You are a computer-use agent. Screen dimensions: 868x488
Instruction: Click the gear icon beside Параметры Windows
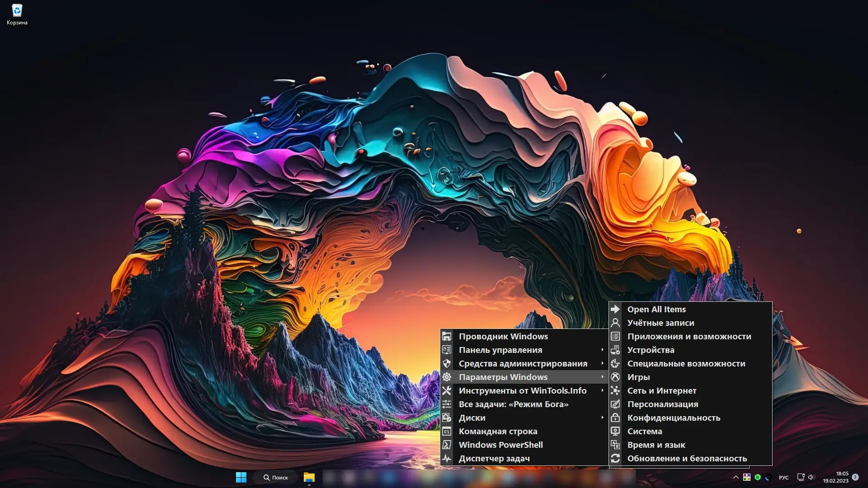coord(447,377)
